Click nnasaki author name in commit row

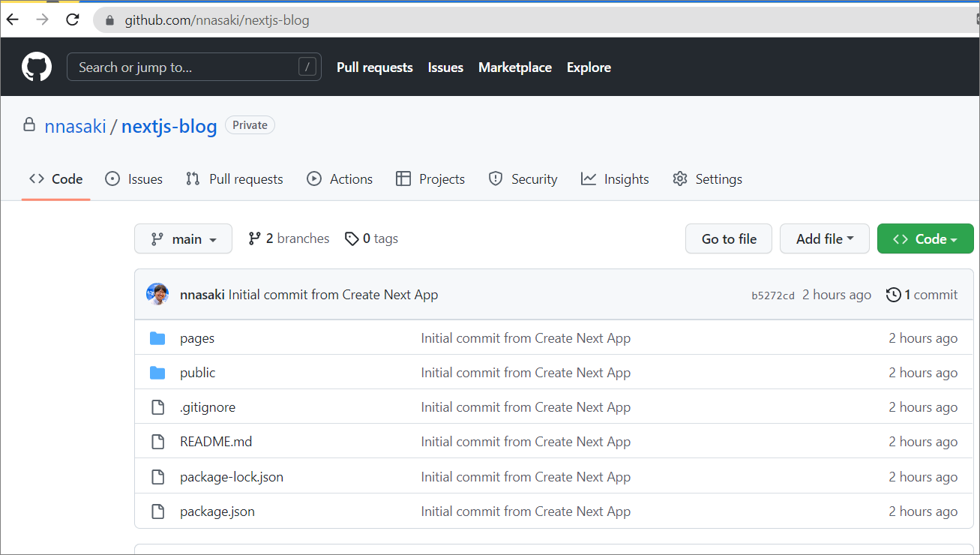coord(202,295)
